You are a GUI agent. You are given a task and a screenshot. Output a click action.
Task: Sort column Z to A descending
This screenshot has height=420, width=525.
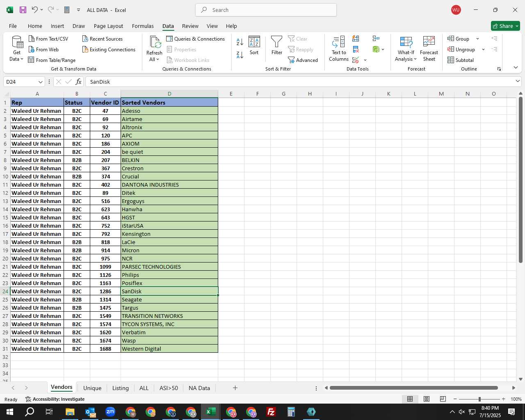tap(240, 54)
